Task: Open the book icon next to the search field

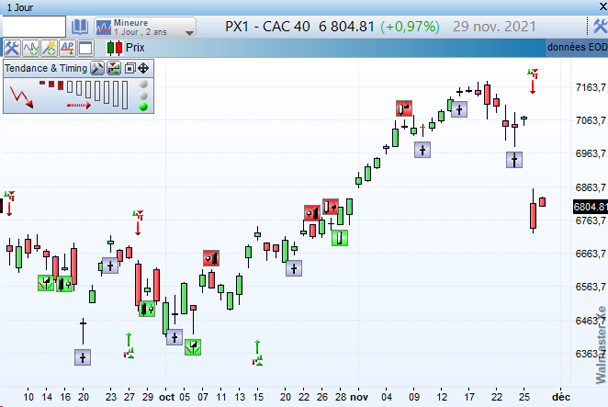Action: point(79,27)
